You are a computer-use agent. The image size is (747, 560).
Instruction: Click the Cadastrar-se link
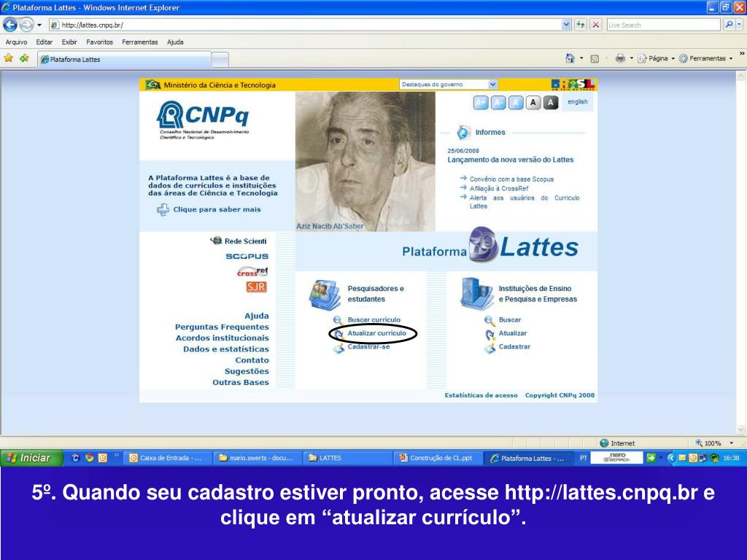(368, 346)
